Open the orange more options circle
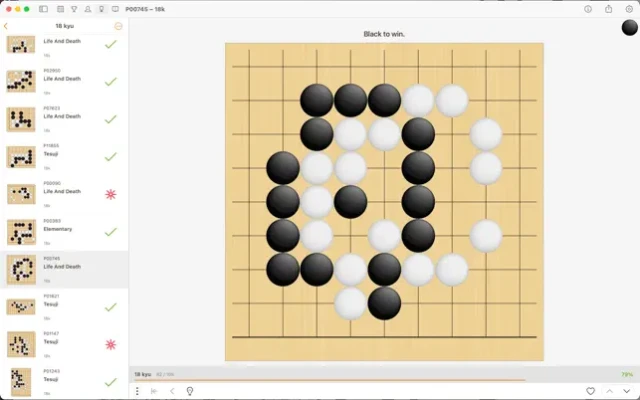The image size is (640, 400). click(119, 26)
